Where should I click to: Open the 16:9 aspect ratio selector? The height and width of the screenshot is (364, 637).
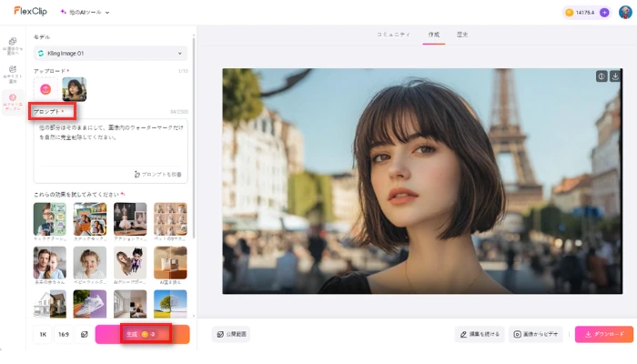[x=64, y=335]
